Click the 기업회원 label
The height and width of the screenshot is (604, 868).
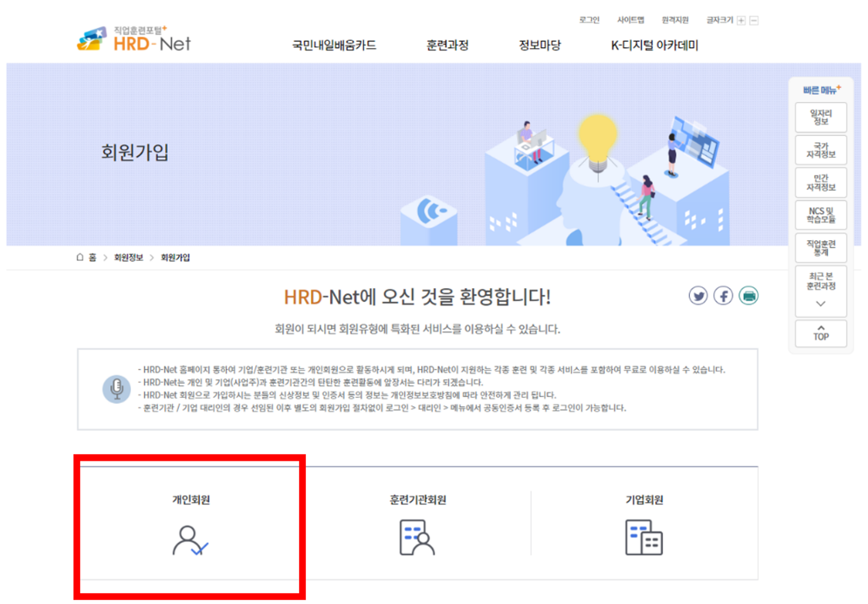pos(644,500)
